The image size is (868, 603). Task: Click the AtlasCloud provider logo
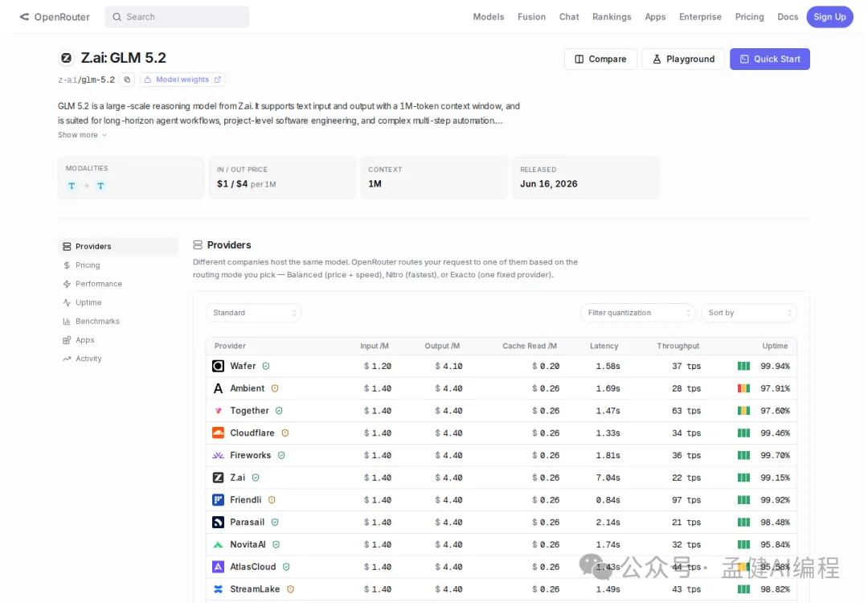[218, 567]
